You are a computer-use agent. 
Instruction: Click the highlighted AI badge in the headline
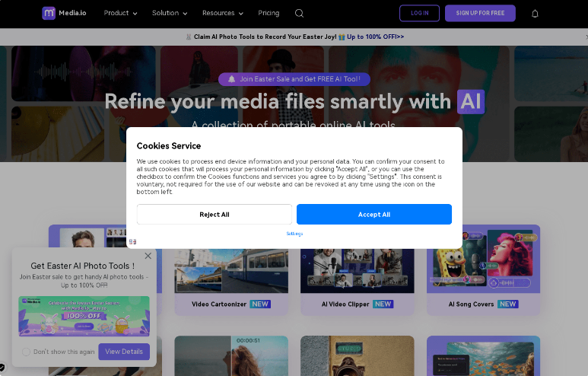click(470, 101)
